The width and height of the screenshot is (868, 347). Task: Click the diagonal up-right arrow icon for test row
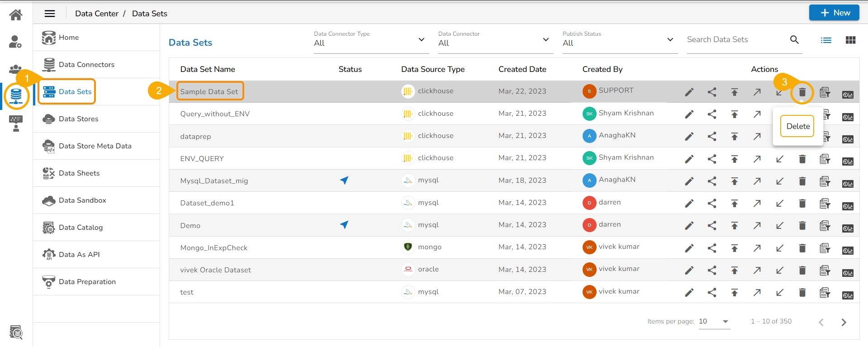757,293
